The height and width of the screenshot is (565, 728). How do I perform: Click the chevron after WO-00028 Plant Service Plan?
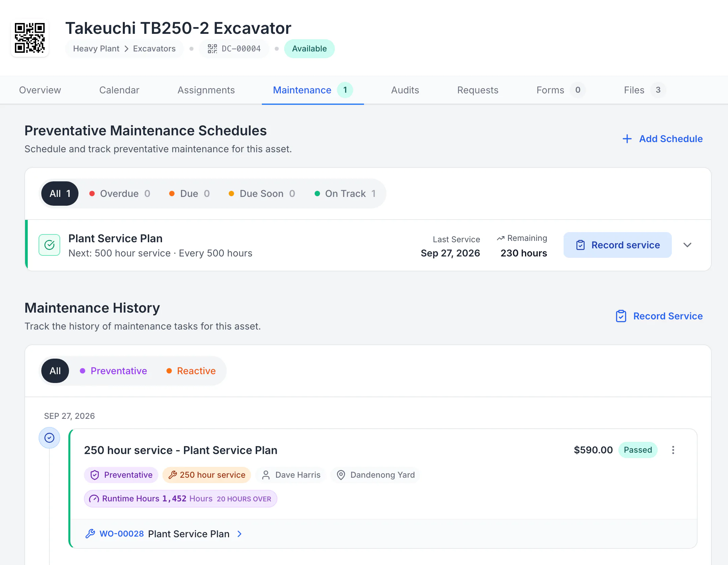(x=240, y=534)
